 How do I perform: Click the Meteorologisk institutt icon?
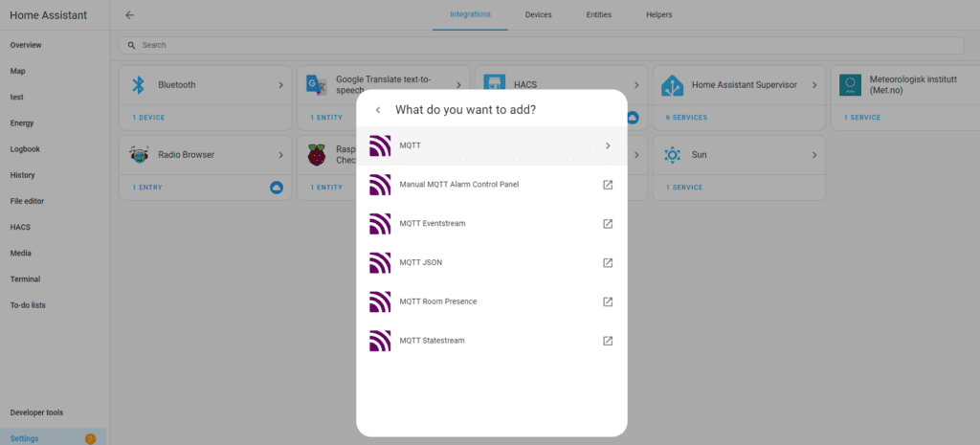850,85
